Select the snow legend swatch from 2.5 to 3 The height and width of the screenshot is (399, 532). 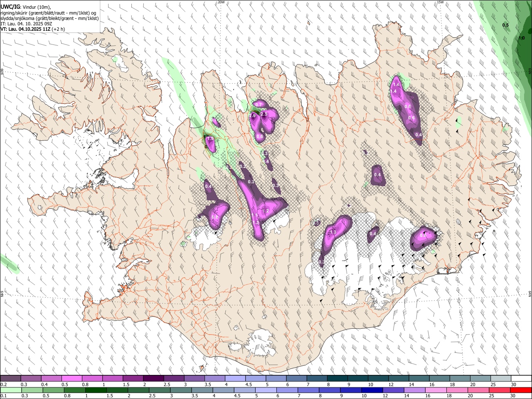[174, 378]
